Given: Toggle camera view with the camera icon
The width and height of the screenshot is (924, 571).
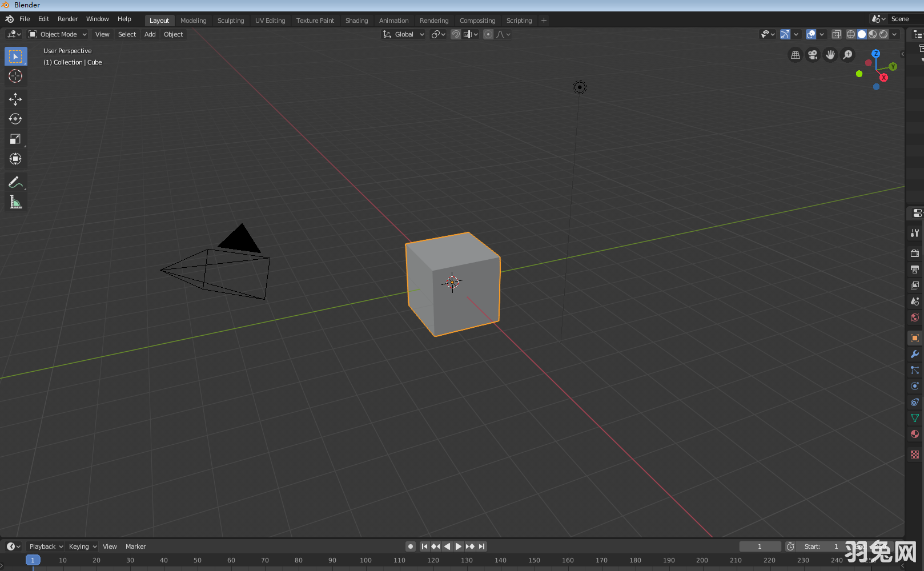Looking at the screenshot, I should [812, 55].
